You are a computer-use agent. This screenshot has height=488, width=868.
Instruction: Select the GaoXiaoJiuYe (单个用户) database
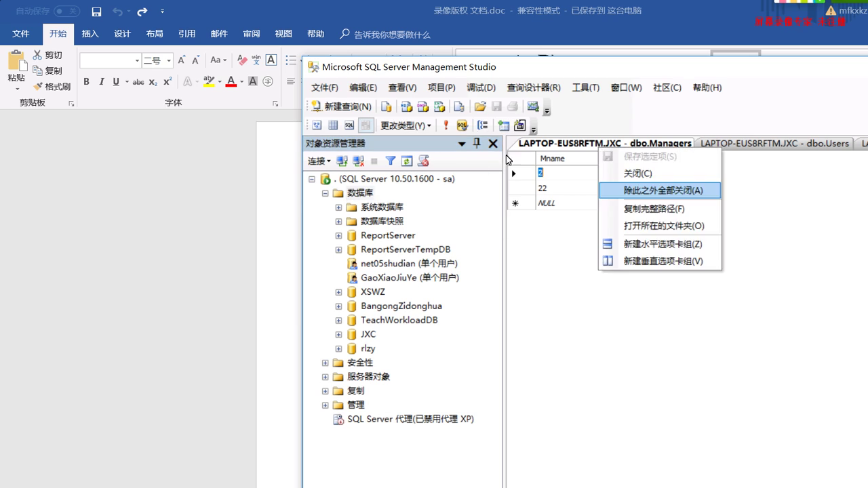(x=410, y=278)
